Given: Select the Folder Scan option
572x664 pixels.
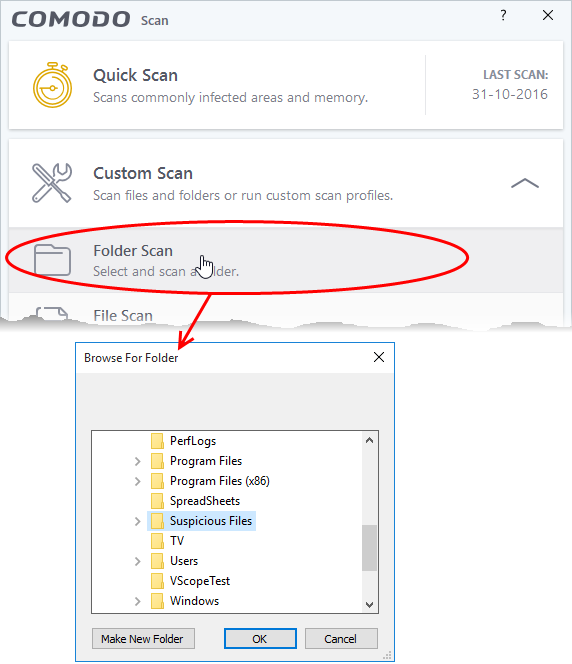Looking at the screenshot, I should [x=286, y=260].
